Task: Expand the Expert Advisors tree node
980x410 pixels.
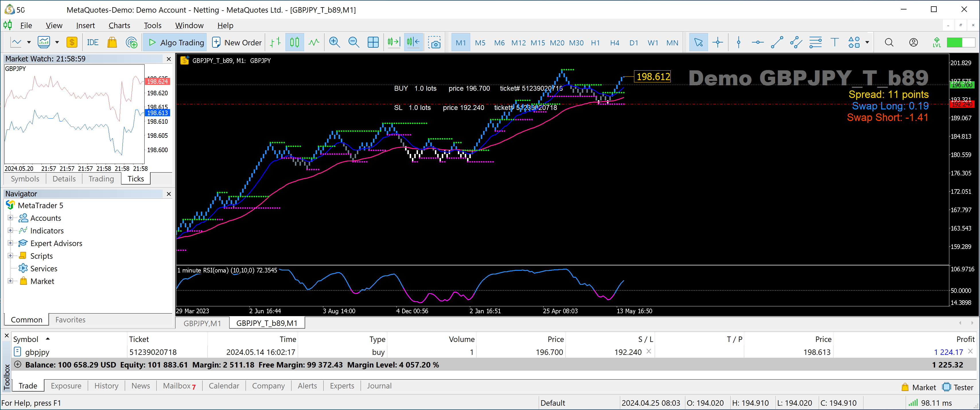Action: click(x=10, y=243)
